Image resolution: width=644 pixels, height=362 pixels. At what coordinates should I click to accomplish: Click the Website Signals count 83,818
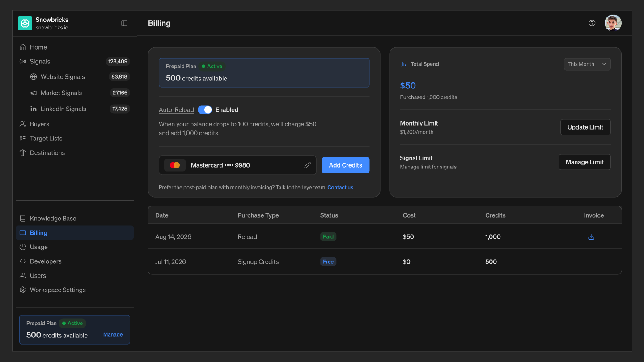119,77
